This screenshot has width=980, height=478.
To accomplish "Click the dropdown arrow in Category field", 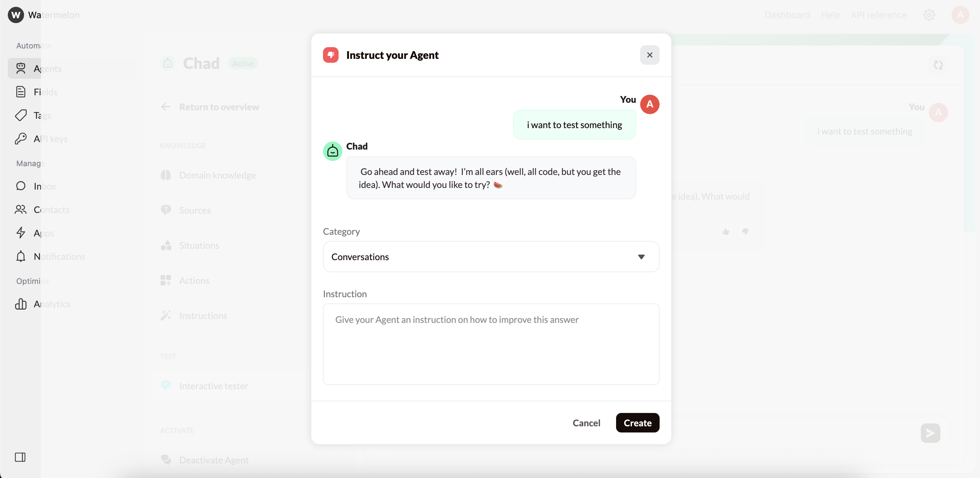I will 641,257.
